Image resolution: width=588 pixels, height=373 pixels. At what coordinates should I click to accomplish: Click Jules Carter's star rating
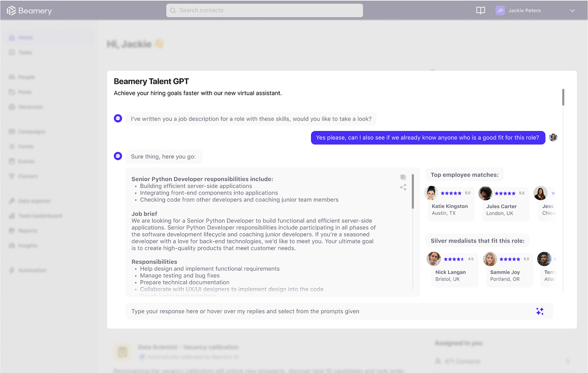point(505,193)
